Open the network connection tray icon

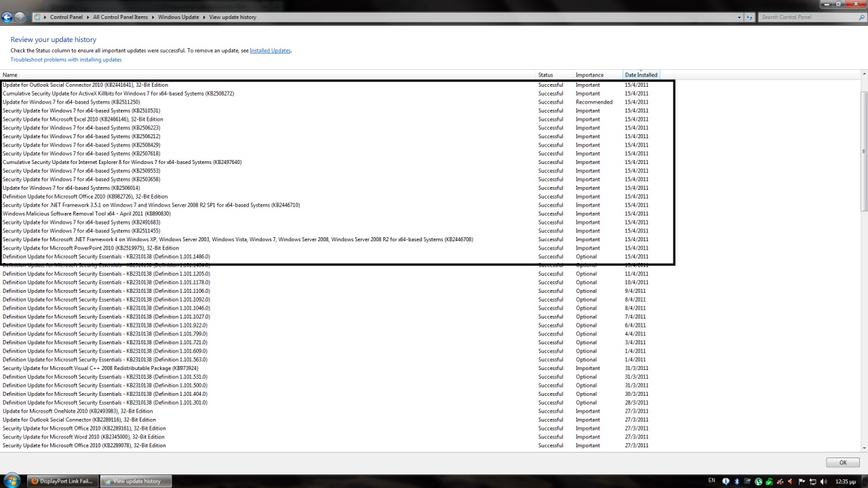click(813, 481)
